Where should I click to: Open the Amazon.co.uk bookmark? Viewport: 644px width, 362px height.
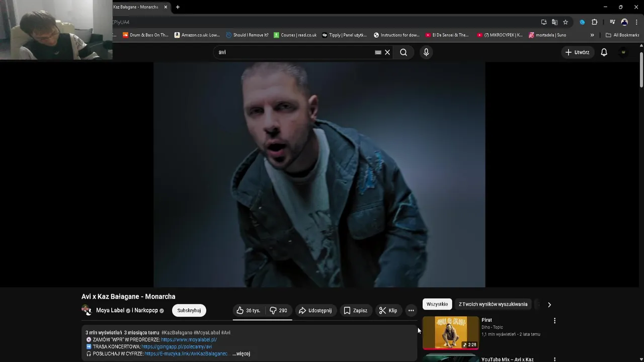point(197,35)
